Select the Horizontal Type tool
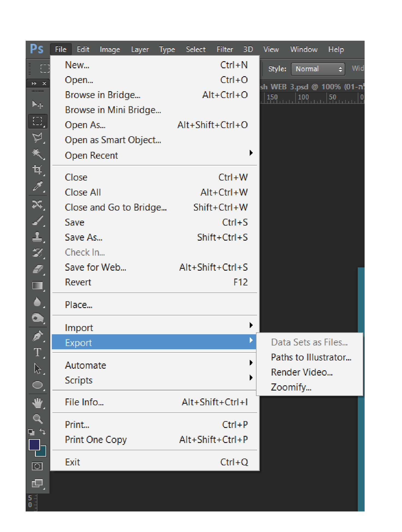This screenshot has height=532, width=402. (x=37, y=352)
